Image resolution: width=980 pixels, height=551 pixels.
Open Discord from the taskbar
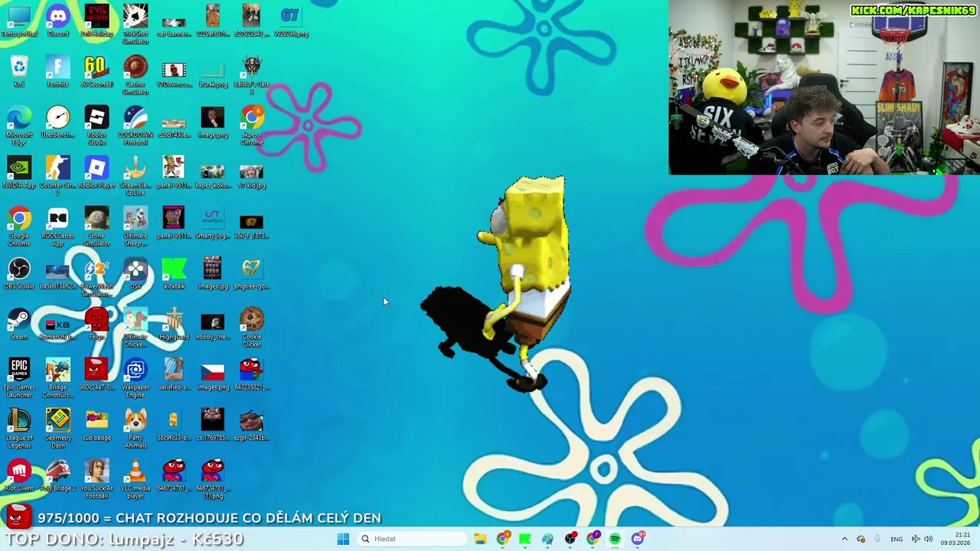(x=638, y=539)
